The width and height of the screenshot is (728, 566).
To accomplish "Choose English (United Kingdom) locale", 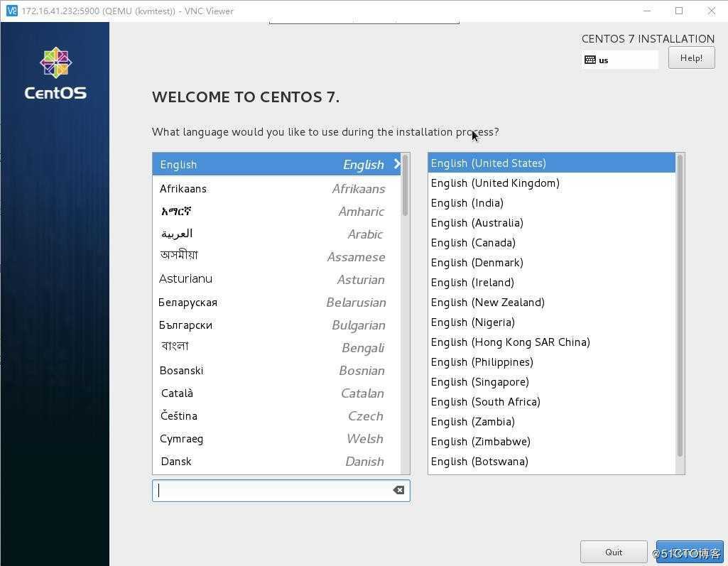I will [552, 183].
